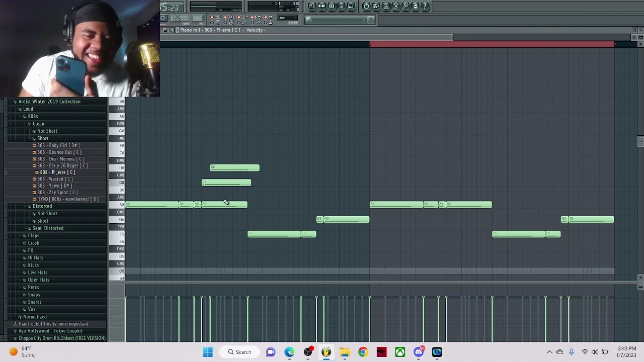Collapse the Clean folder in browser

point(38,124)
